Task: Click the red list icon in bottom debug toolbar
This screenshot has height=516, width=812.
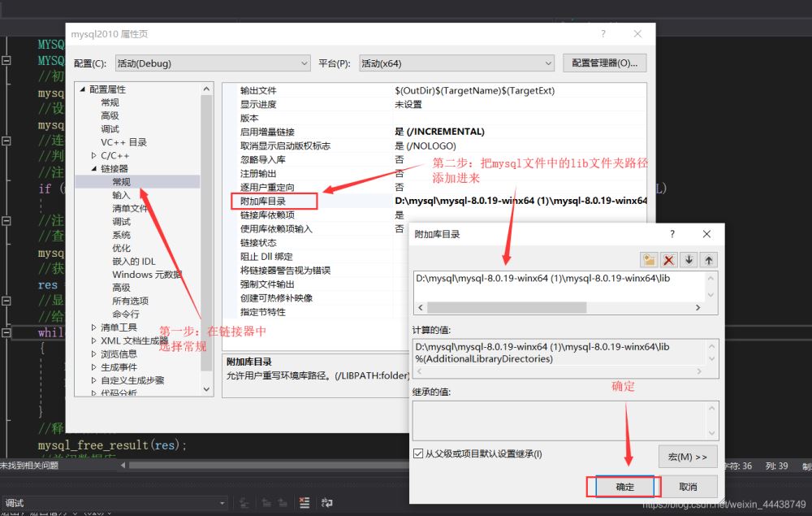Action: (304, 502)
